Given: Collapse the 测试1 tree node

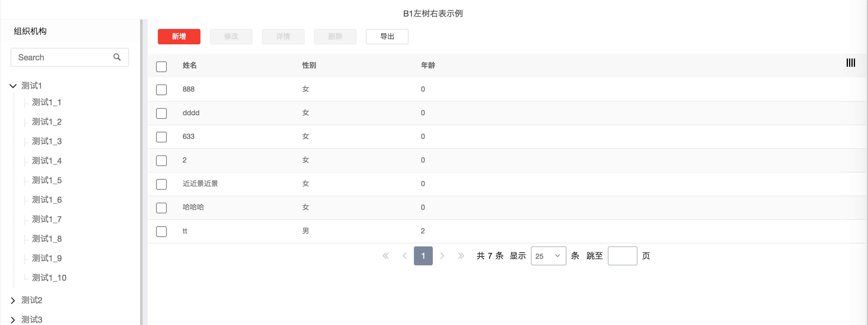Looking at the screenshot, I should [13, 86].
